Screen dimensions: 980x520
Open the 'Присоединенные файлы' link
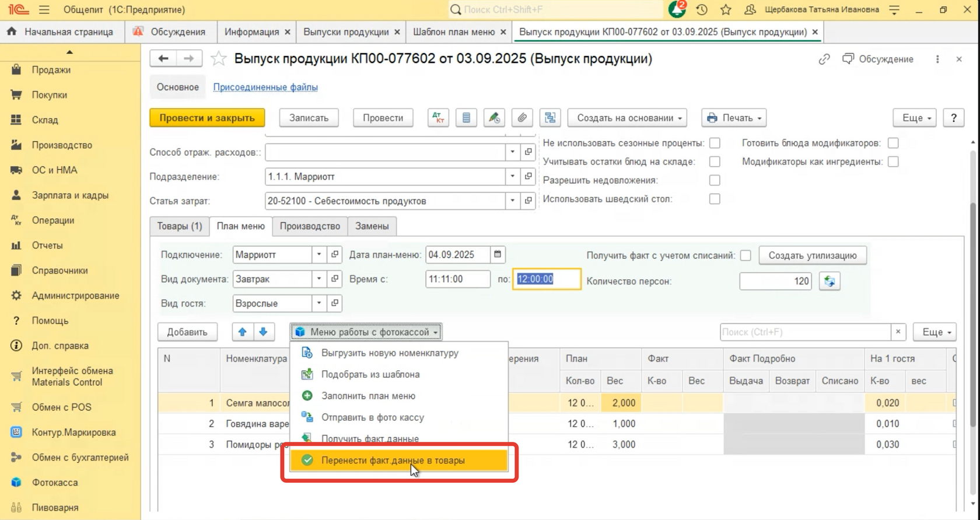tap(265, 87)
